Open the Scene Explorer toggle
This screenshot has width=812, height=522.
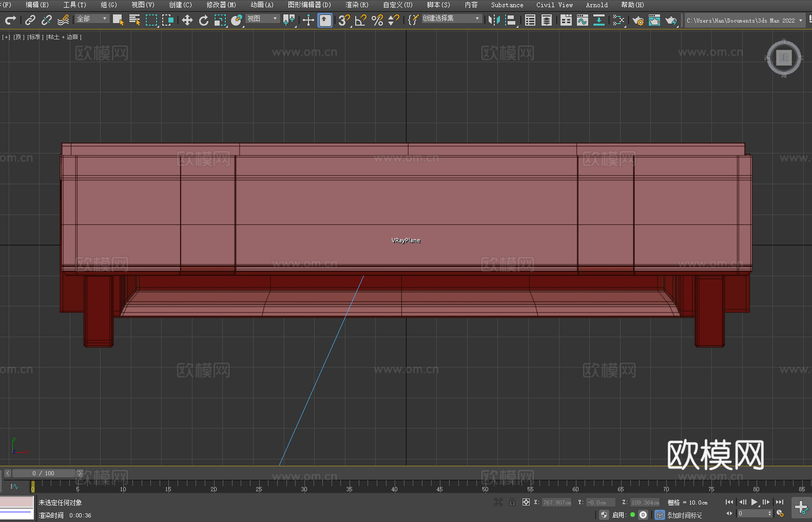(x=530, y=20)
